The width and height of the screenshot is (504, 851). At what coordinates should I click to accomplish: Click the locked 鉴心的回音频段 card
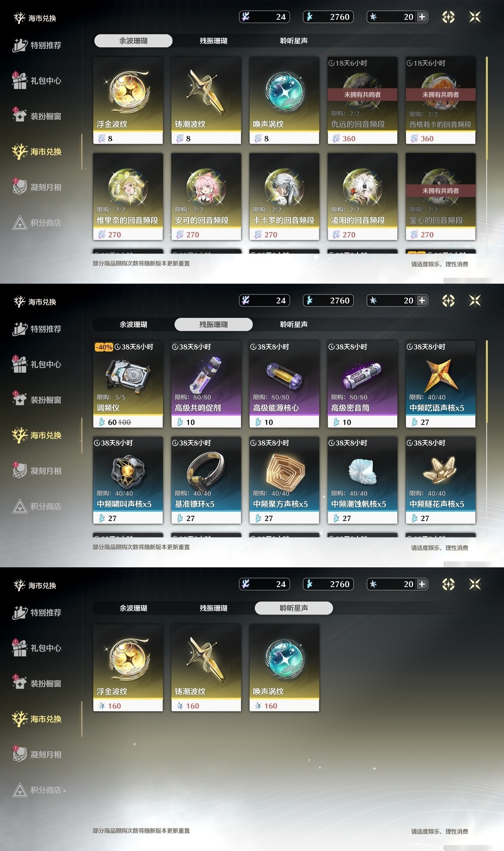tap(441, 197)
